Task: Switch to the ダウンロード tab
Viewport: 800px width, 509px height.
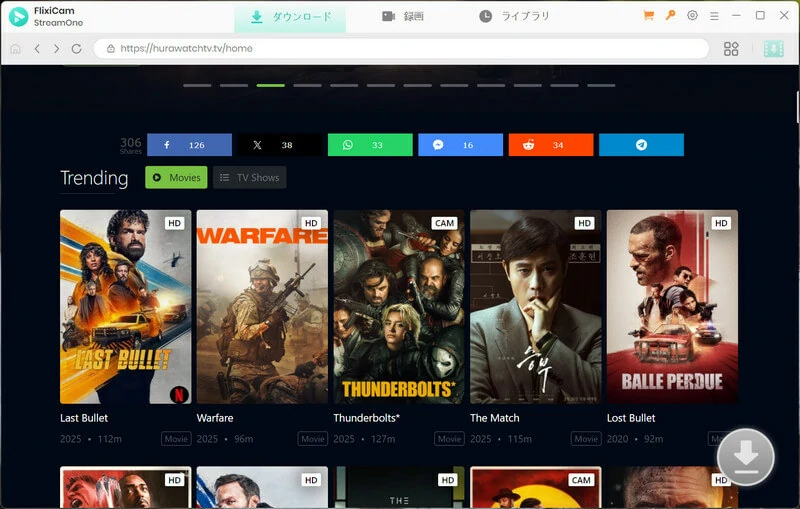Action: pos(289,17)
